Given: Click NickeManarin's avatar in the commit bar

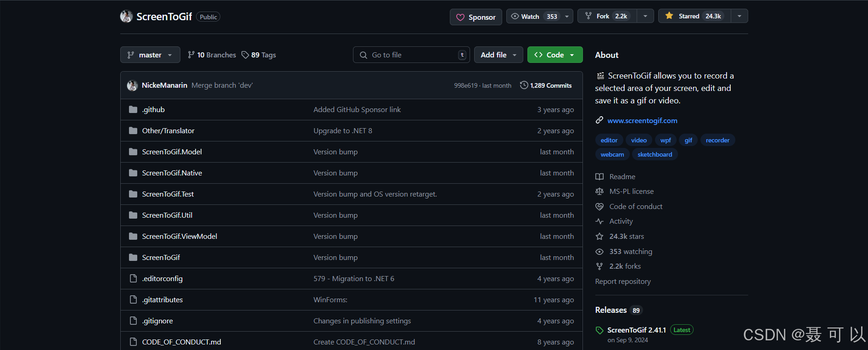Looking at the screenshot, I should (132, 85).
